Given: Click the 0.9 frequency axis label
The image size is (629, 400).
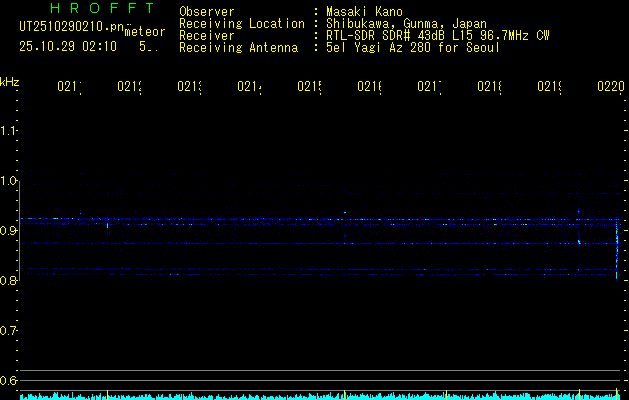Looking at the screenshot, I should tap(10, 231).
